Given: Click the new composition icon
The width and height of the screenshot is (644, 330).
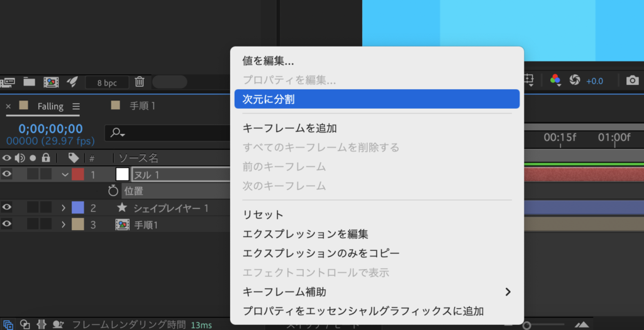Looking at the screenshot, I should (51, 82).
